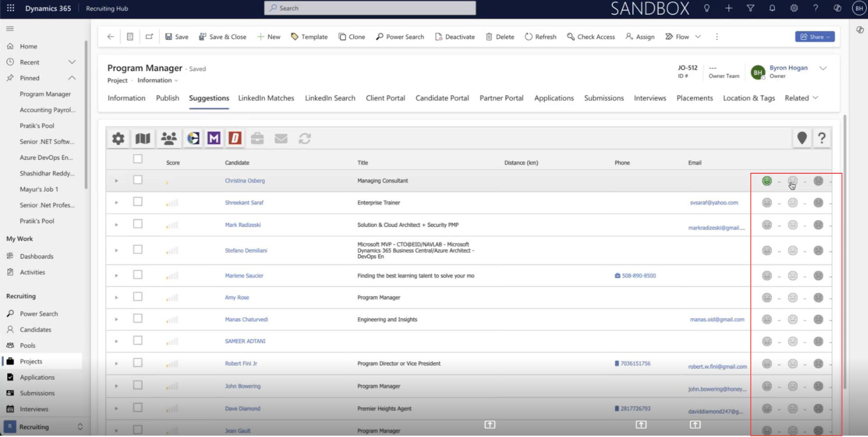
Task: Open the Dynamics 365 app launcher grid
Action: (x=10, y=8)
